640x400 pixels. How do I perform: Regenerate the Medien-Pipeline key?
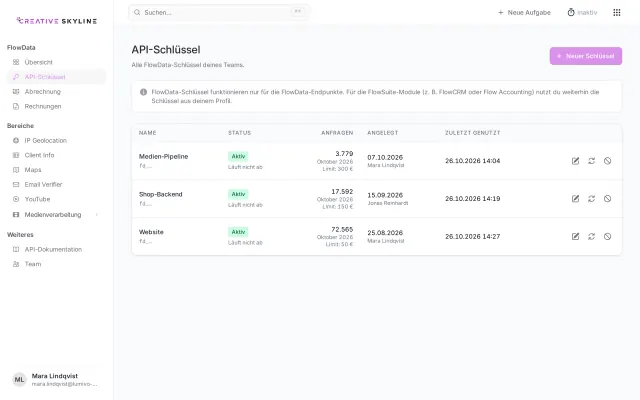coord(591,161)
